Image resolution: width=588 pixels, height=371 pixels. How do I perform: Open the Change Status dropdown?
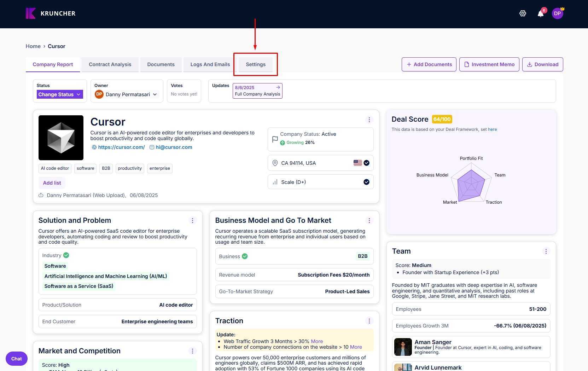pos(60,94)
